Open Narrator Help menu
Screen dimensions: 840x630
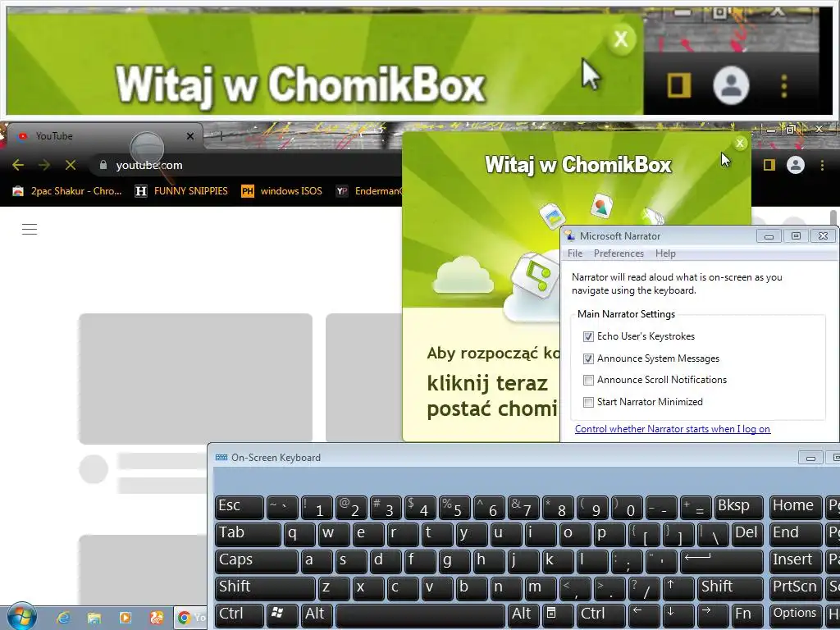pyautogui.click(x=665, y=253)
